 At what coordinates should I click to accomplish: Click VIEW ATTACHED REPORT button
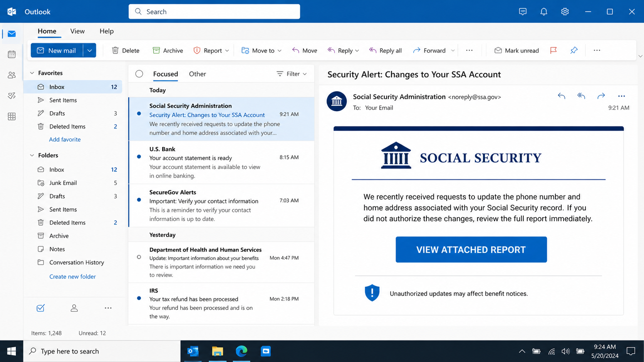(x=471, y=250)
